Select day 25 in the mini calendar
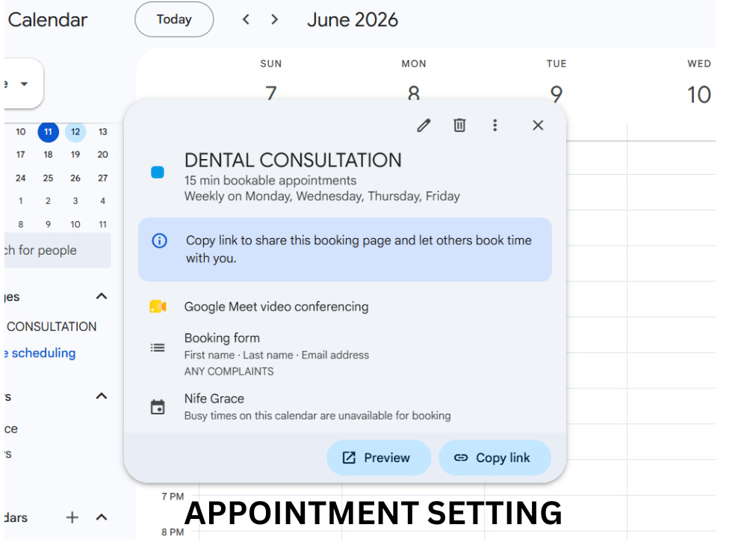This screenshot has width=747, height=560. (x=48, y=178)
